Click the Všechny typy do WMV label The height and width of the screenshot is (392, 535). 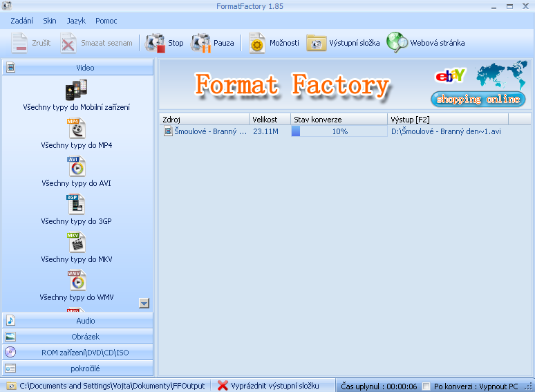coord(77,297)
